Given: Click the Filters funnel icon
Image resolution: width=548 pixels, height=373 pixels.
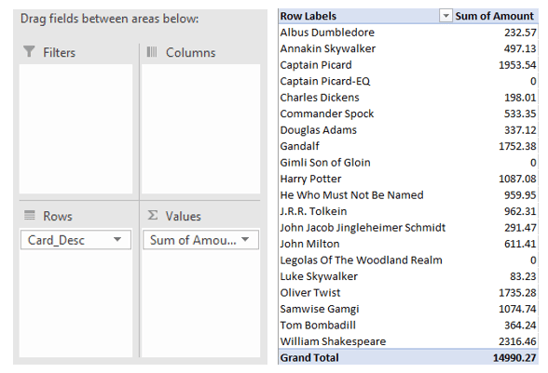Looking at the screenshot, I should 29,52.
